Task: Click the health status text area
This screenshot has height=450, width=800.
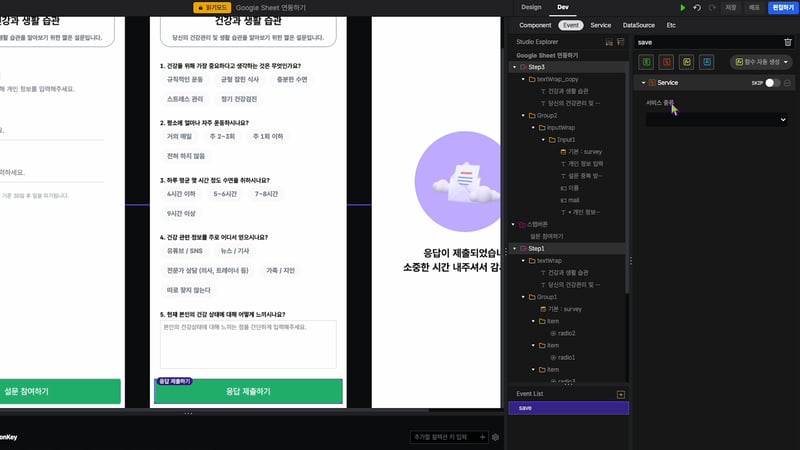Action: (248, 344)
